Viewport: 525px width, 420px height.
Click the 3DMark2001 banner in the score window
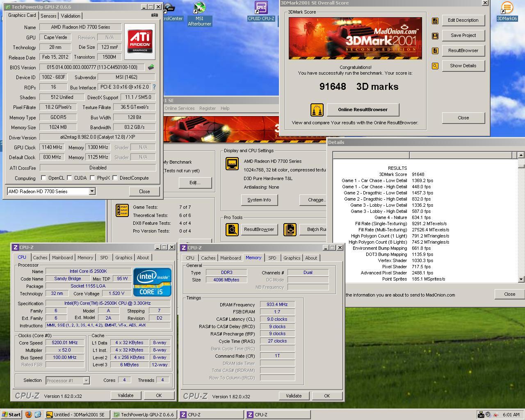[355, 38]
